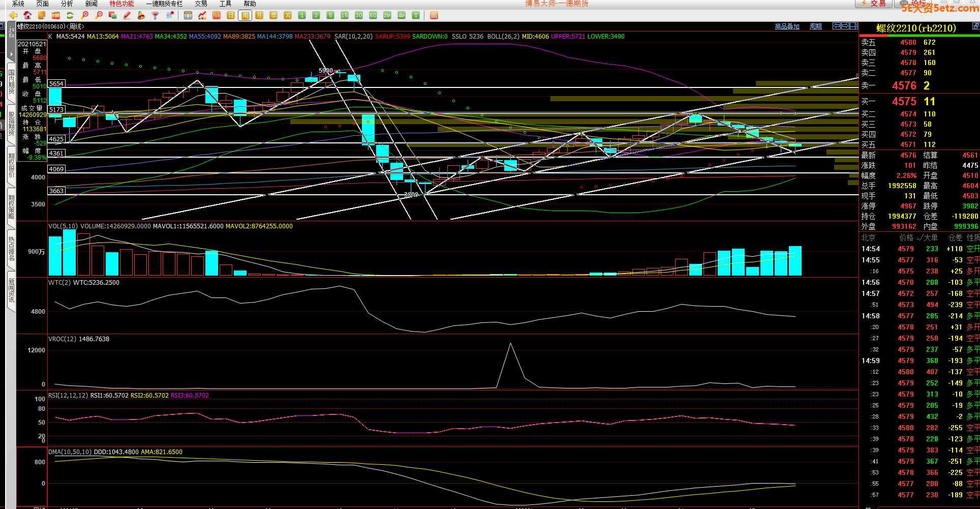Click the 新 news icon
Viewport: 980px width, 509px height.
point(170,16)
